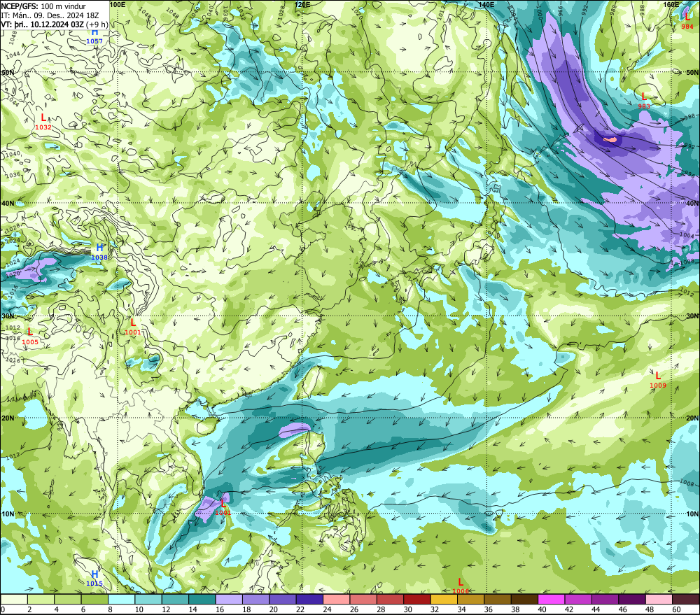Select the 120E longitude label
The height and width of the screenshot is (615, 700).
click(302, 4)
